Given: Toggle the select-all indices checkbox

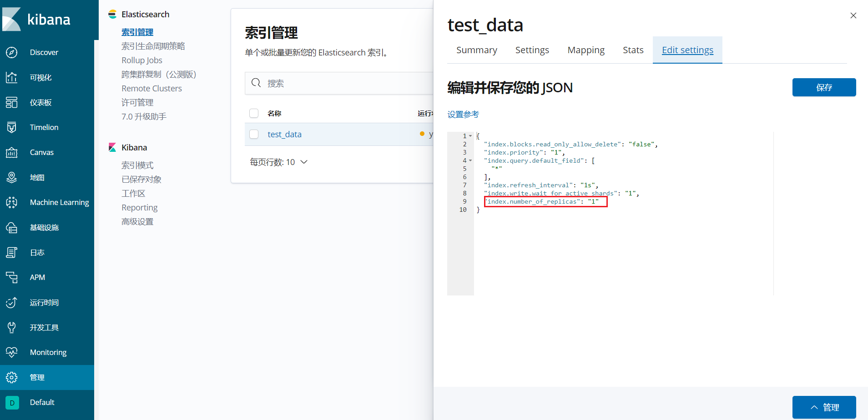Looking at the screenshot, I should [x=254, y=113].
